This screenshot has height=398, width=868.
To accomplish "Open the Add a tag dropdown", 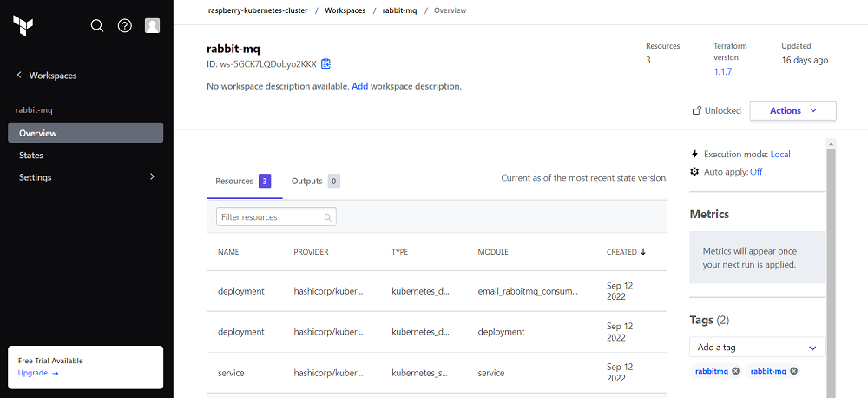I will [757, 348].
